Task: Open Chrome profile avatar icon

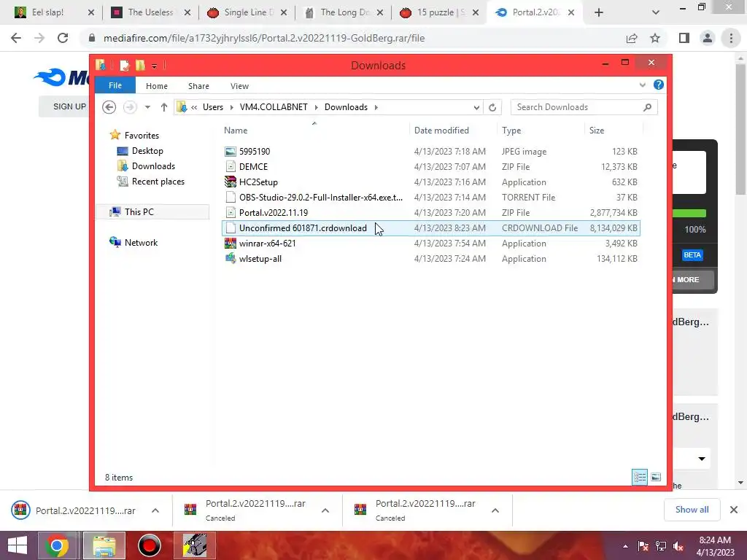Action: tap(708, 38)
